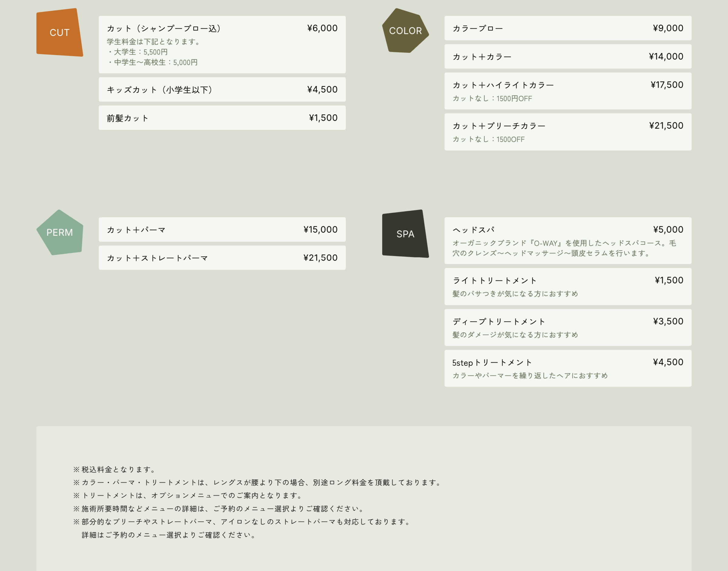Click the ¥4,500 kids cut price

(x=322, y=89)
